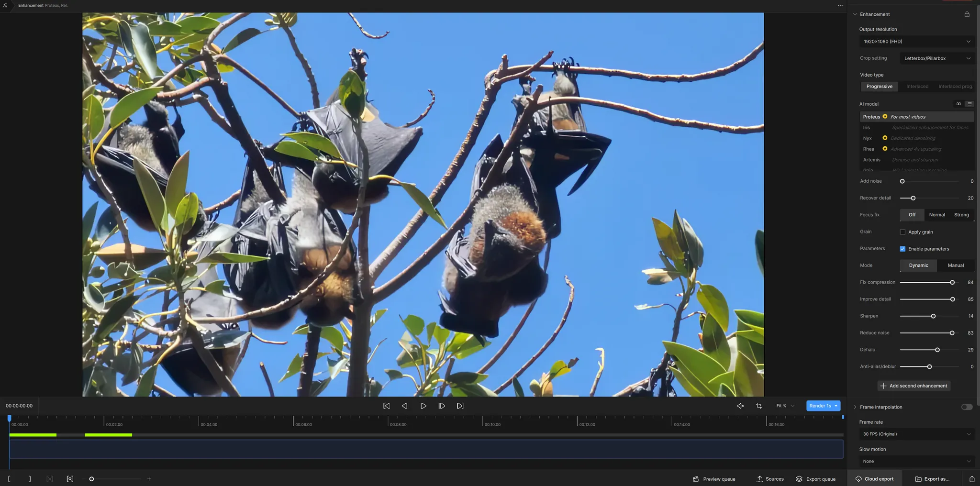This screenshot has width=980, height=486.
Task: Click the fx icon in the top-left corner
Action: tap(5, 5)
